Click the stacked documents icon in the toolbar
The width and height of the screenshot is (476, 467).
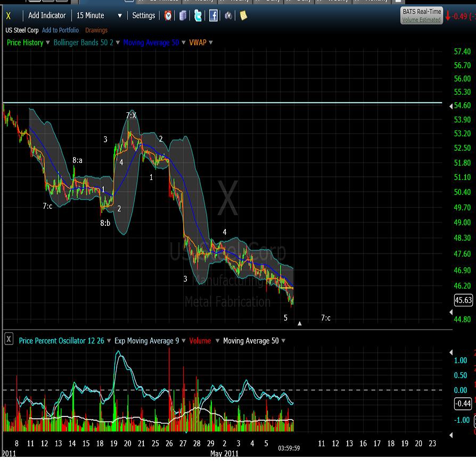(x=183, y=15)
